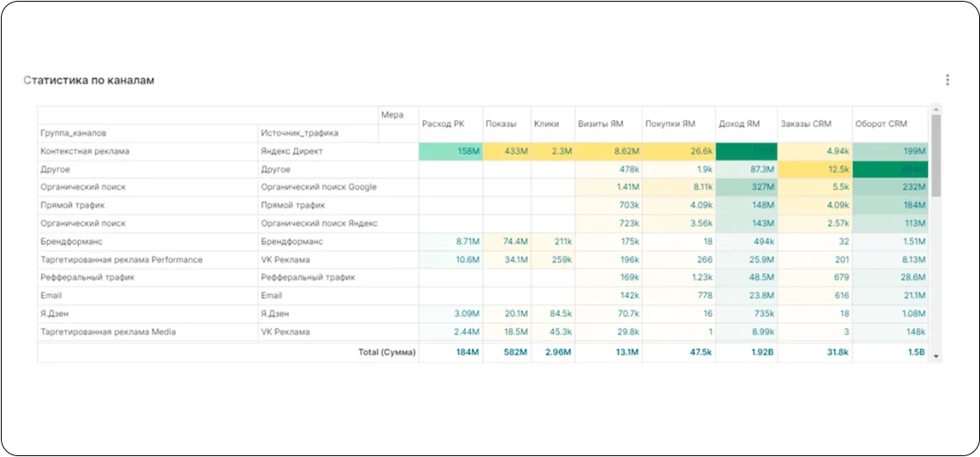The image size is (980, 457).
Task: Click the Оборот CRM column header
Action: pos(881,124)
